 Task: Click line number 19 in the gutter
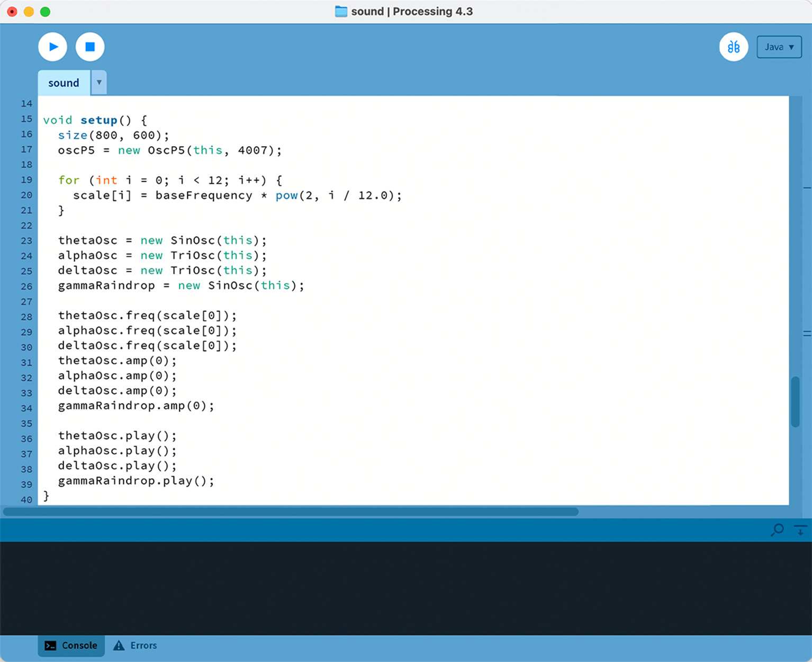[x=26, y=180]
